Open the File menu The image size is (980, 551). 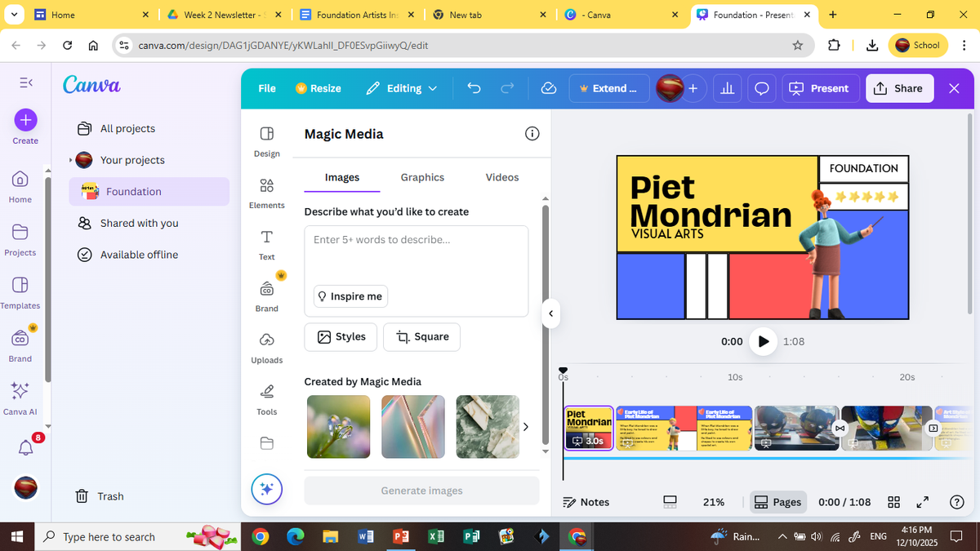click(x=267, y=88)
